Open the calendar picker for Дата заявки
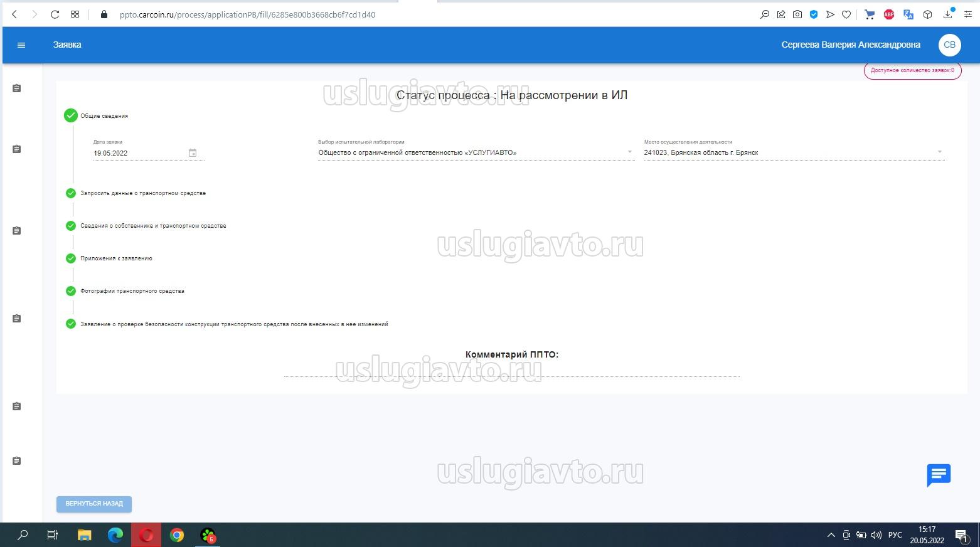The width and height of the screenshot is (980, 547). (x=193, y=153)
